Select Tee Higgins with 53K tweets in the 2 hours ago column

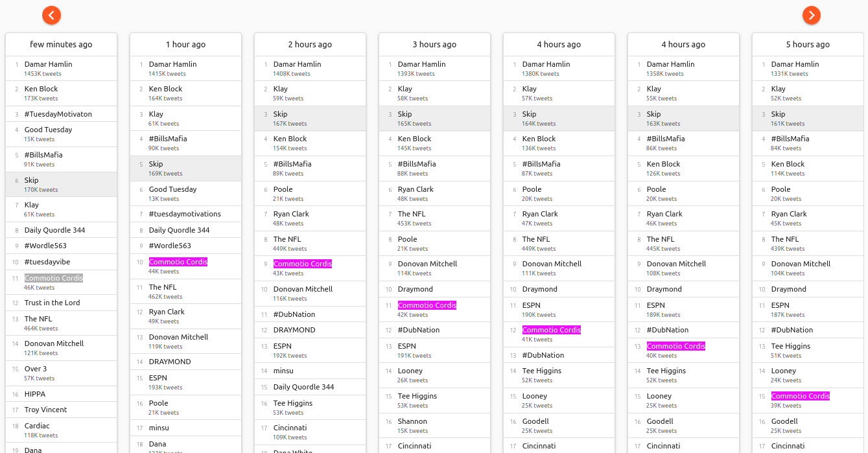(x=311, y=408)
